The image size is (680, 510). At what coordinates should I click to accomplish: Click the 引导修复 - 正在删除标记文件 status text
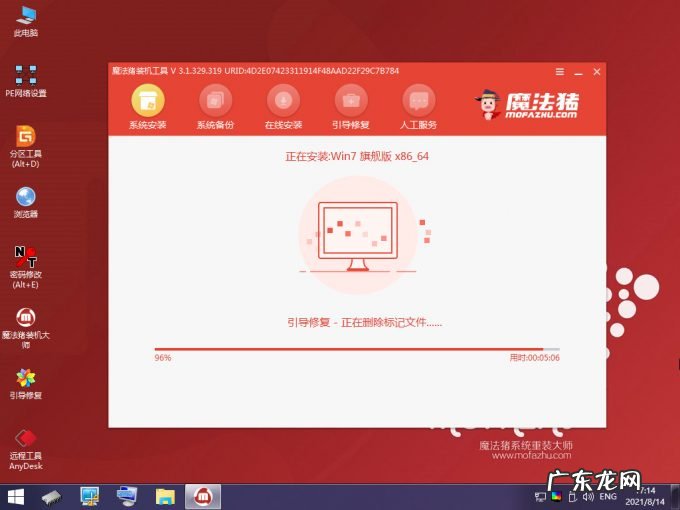point(365,322)
